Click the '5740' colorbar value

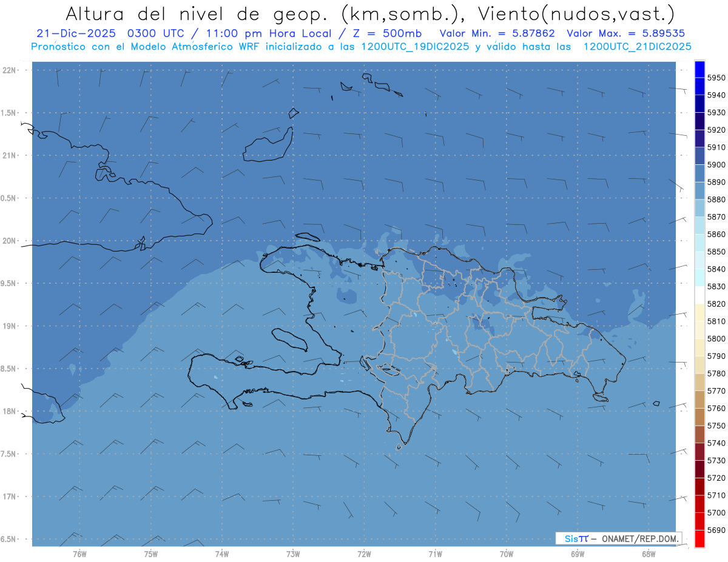[716, 443]
